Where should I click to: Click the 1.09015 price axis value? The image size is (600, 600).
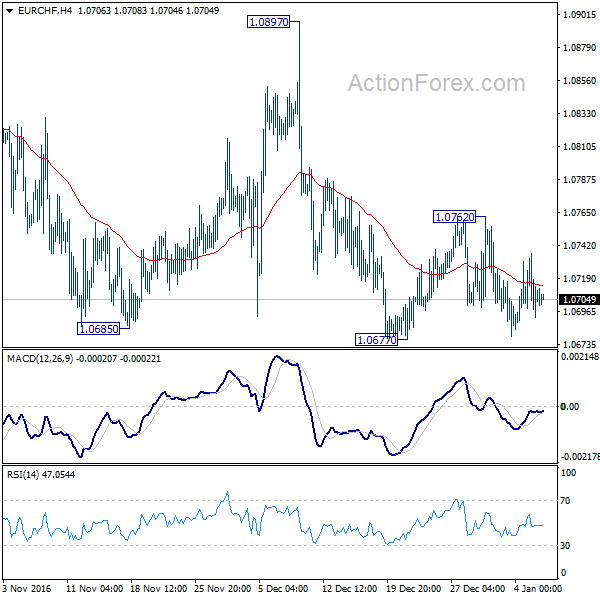tap(579, 15)
